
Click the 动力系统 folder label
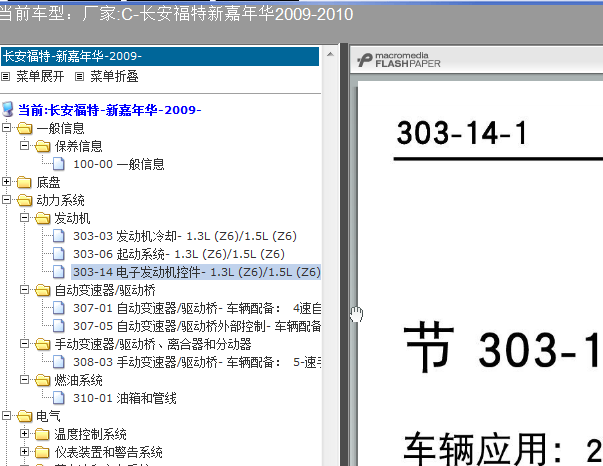pyautogui.click(x=60, y=200)
